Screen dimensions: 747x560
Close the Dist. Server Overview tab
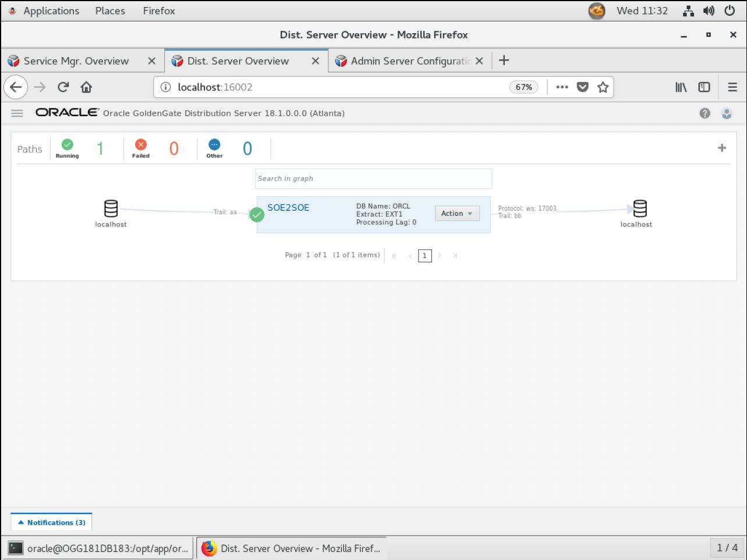coord(316,61)
